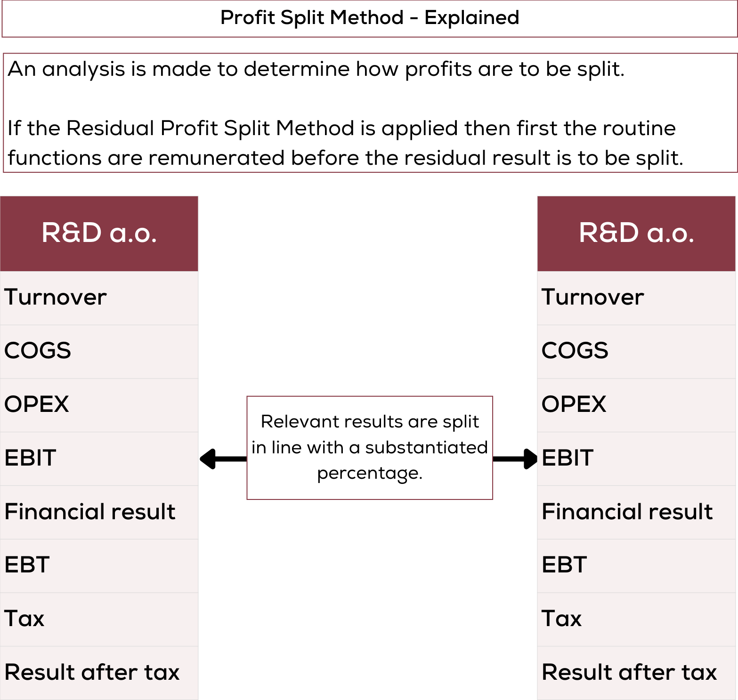Select the OPEX row in right table
The width and height of the screenshot is (738, 700).
tap(636, 405)
